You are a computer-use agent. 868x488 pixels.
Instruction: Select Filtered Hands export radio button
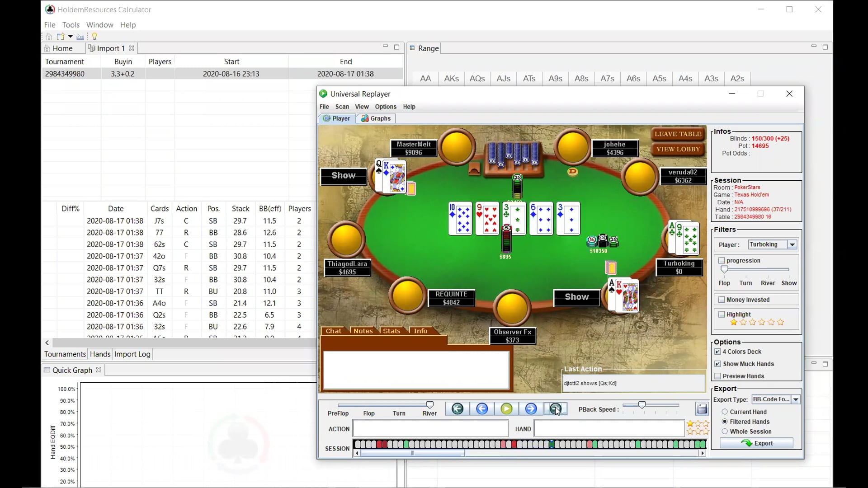[725, 422]
